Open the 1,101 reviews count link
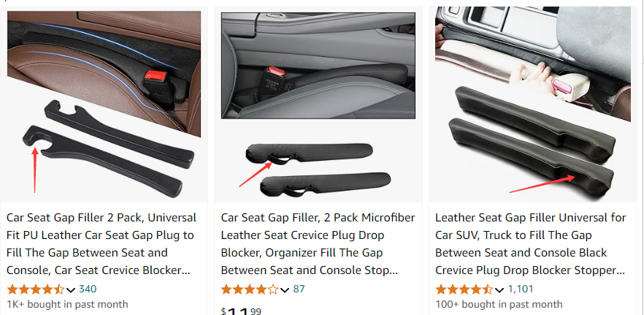 pos(521,289)
